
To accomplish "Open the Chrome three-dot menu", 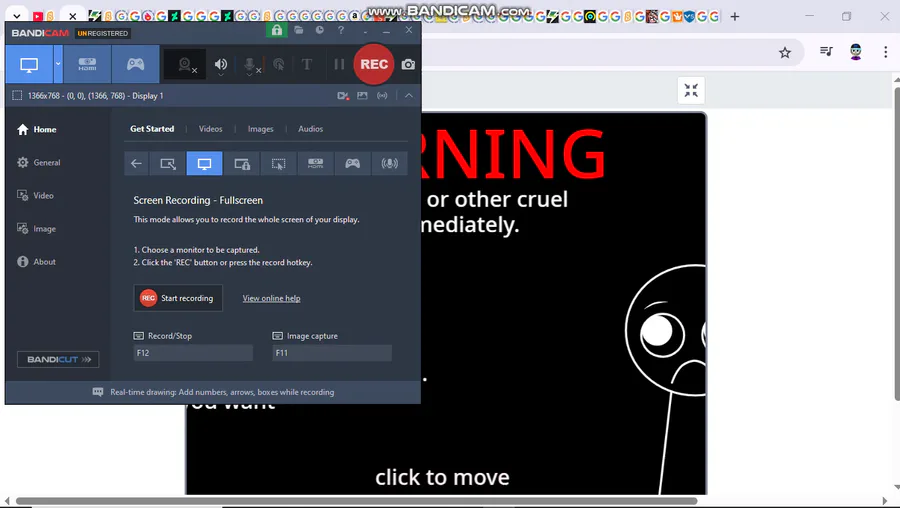I will click(886, 52).
